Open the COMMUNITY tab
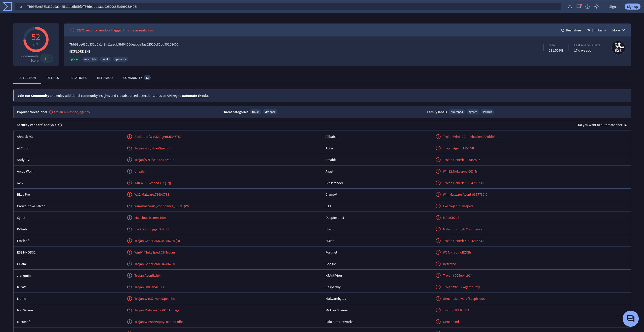 click(137, 78)
